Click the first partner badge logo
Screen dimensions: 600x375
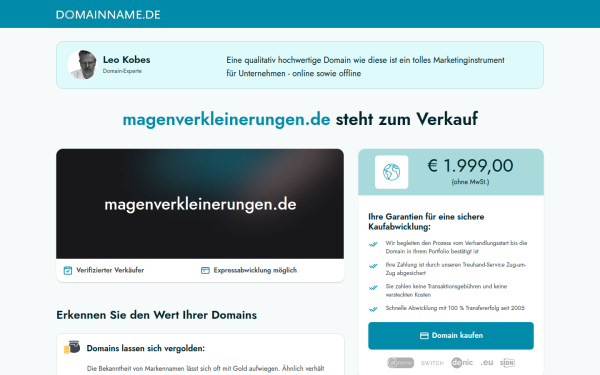click(401, 362)
